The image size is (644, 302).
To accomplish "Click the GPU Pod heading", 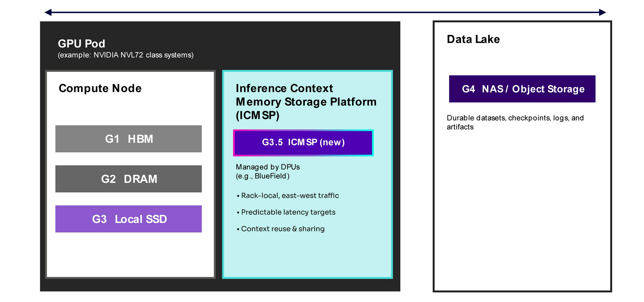I will pos(81,43).
